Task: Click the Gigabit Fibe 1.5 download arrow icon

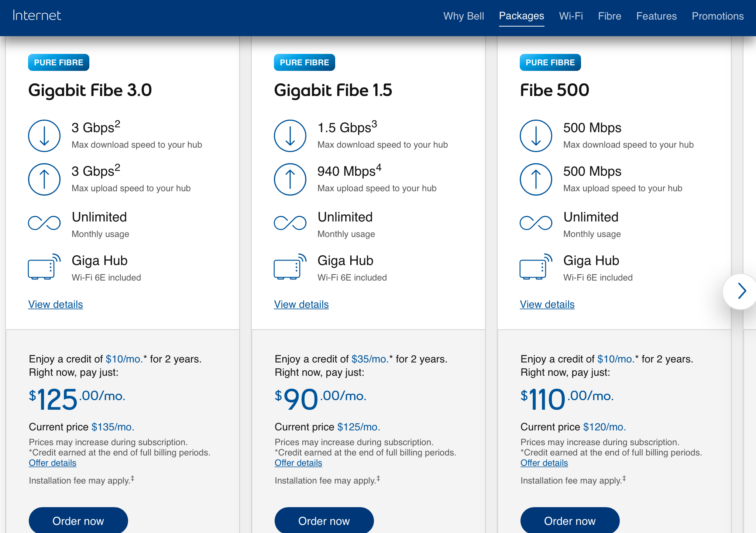Action: [290, 136]
